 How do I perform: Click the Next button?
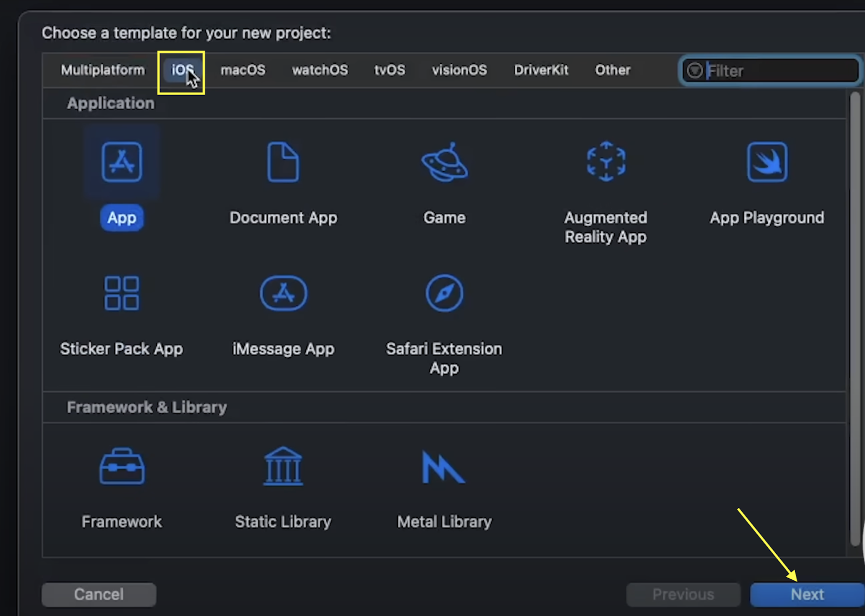pyautogui.click(x=807, y=594)
